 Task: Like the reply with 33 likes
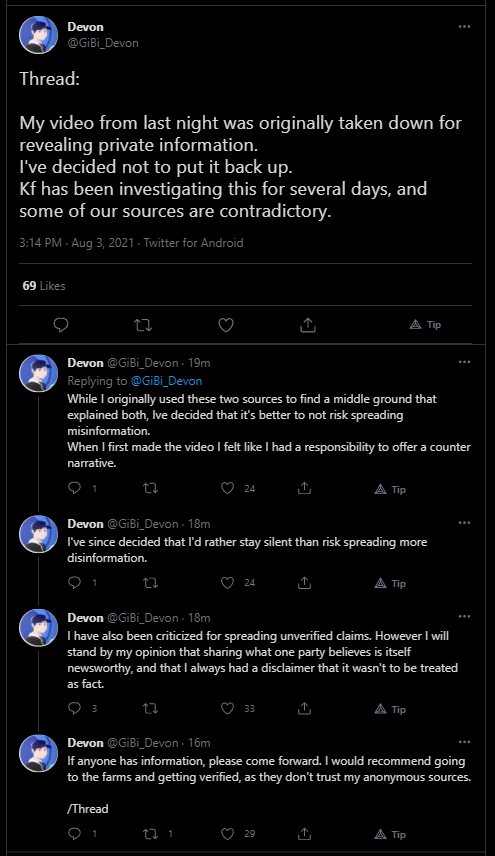pos(228,708)
